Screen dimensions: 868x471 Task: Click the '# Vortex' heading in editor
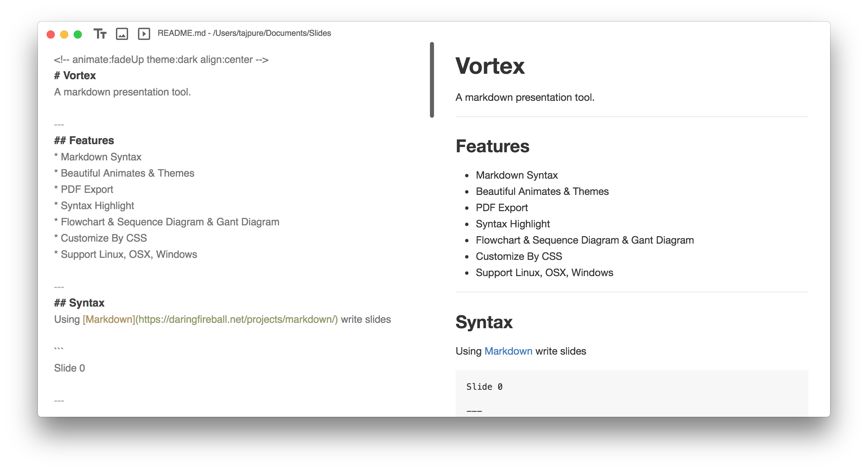pos(75,75)
